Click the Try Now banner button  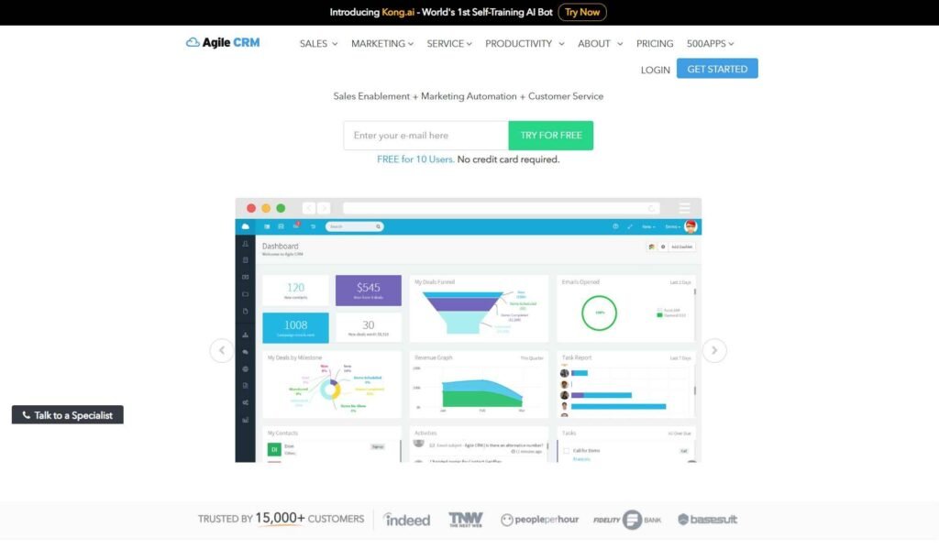[x=582, y=12]
